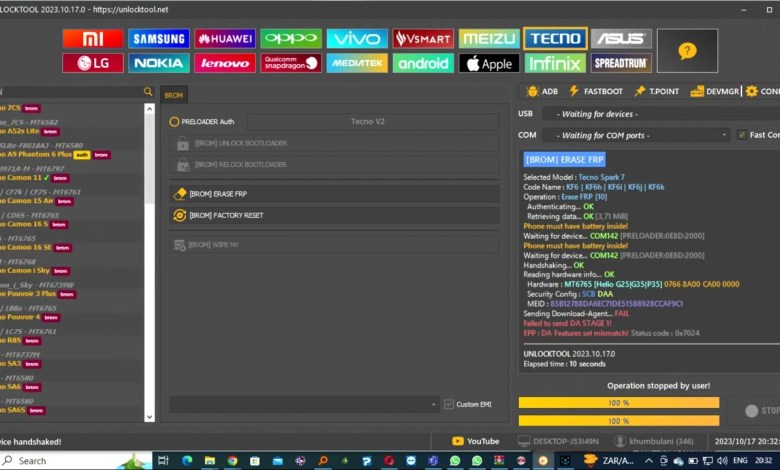The width and height of the screenshot is (780, 470).
Task: Select the Camon 11 model
Action: pos(35,178)
